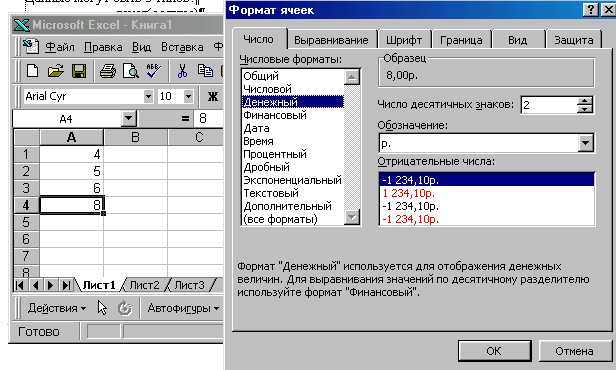This screenshot has height=370, width=616.
Task: Switch to the Защита tab
Action: [574, 40]
